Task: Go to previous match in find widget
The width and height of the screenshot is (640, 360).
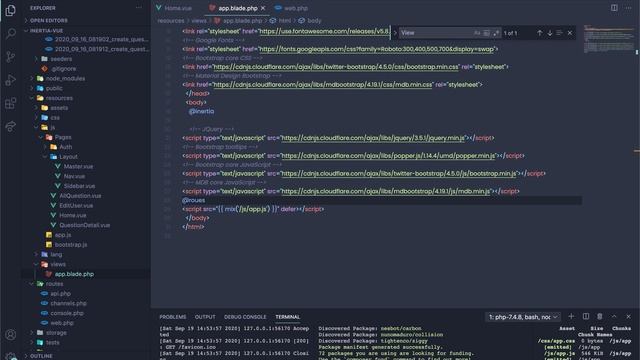Action: pyautogui.click(x=540, y=33)
